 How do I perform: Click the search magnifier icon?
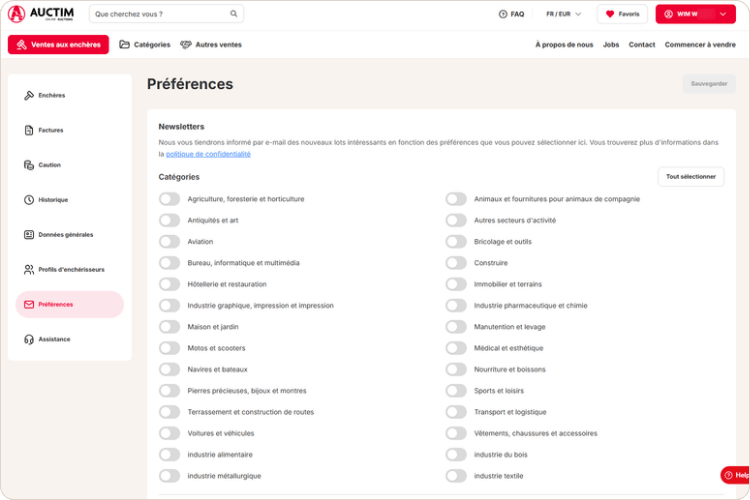[233, 13]
